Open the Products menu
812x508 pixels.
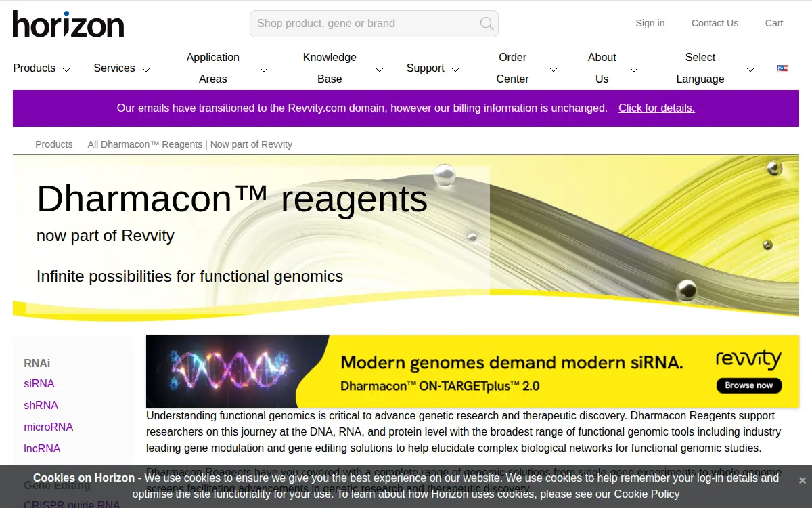[35, 68]
